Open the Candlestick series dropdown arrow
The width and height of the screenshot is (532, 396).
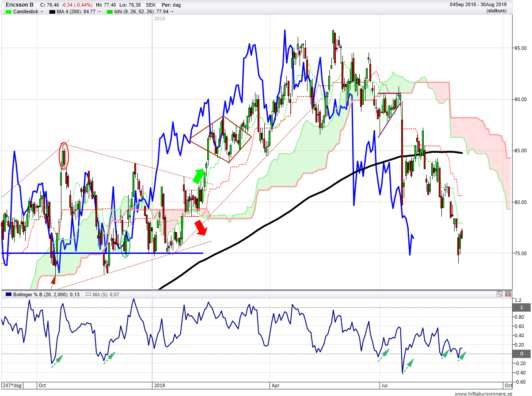pyautogui.click(x=42, y=11)
